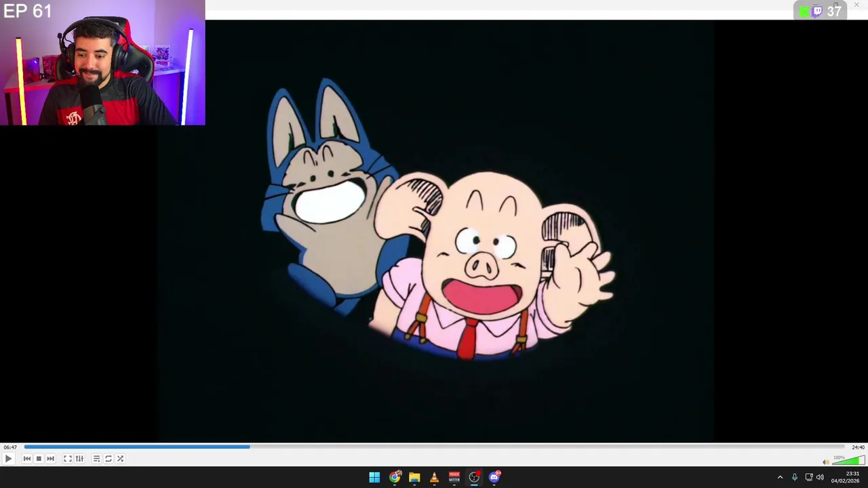This screenshot has height=488, width=868.
Task: Toggle loop repeat mode
Action: 108,459
